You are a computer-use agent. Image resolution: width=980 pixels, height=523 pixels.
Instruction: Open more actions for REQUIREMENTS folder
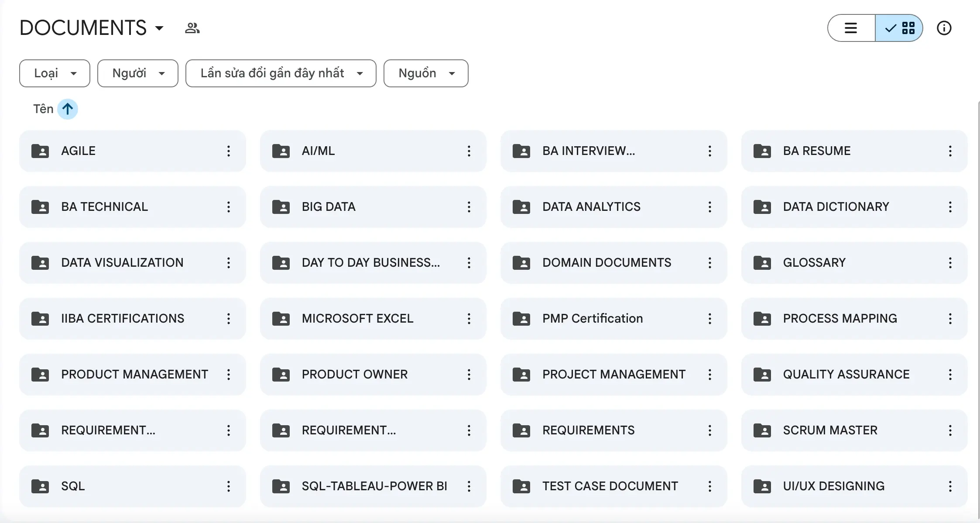click(x=710, y=430)
